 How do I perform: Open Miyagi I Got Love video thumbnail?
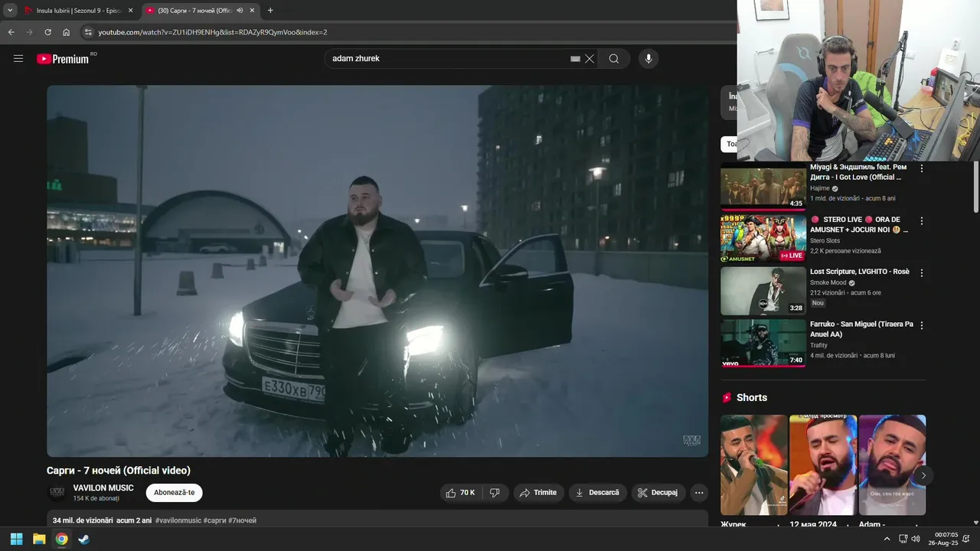click(x=763, y=187)
